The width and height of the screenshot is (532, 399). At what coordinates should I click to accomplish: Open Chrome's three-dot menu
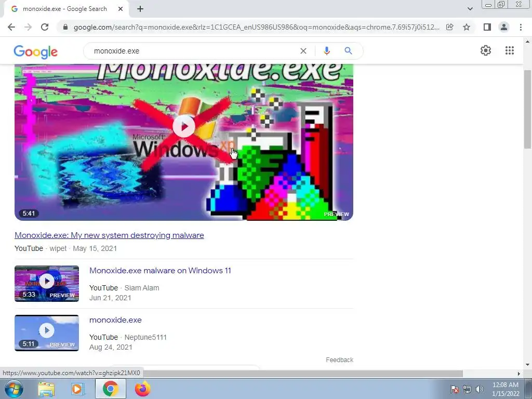click(521, 27)
